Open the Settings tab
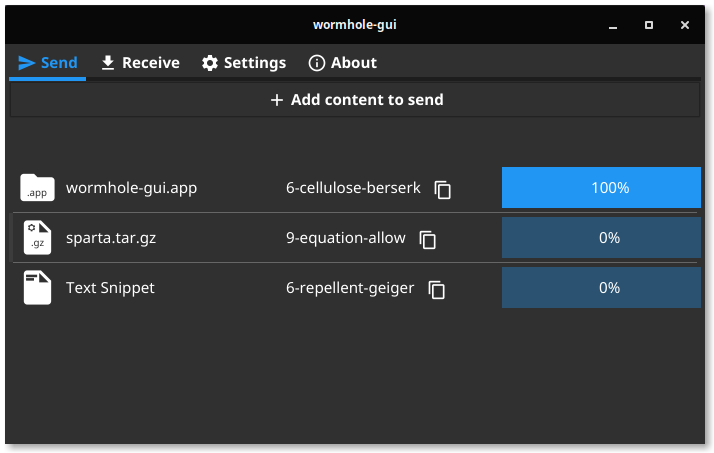 pos(244,63)
